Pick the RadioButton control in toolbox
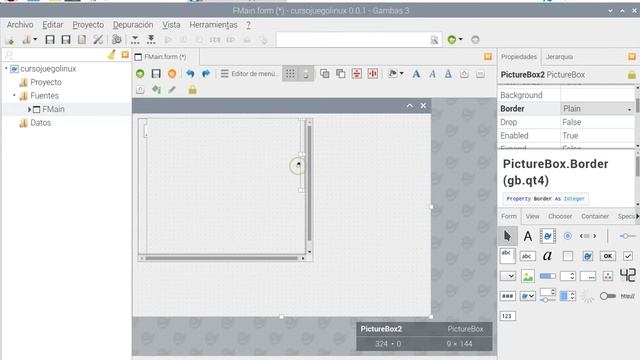The width and height of the screenshot is (640, 360). 567,236
